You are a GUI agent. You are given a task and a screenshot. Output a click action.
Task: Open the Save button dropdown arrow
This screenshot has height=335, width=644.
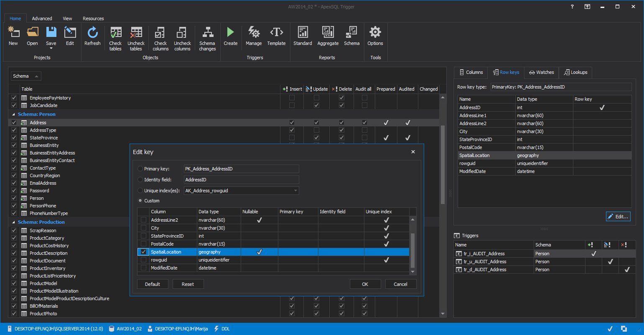tap(51, 49)
